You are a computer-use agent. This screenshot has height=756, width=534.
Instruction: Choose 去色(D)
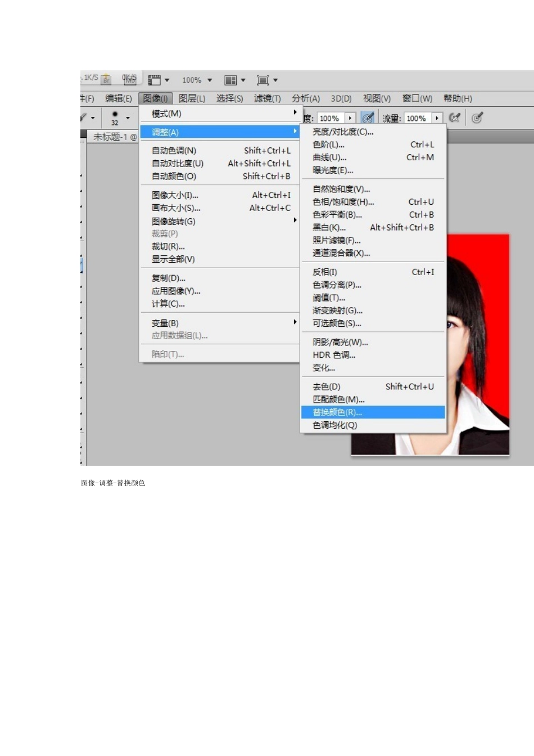point(373,387)
